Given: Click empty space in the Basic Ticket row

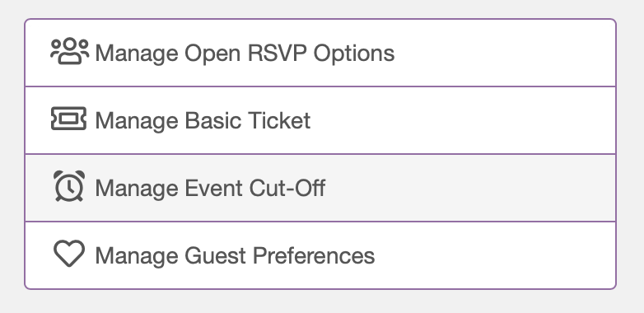Looking at the screenshot, I should [464, 120].
